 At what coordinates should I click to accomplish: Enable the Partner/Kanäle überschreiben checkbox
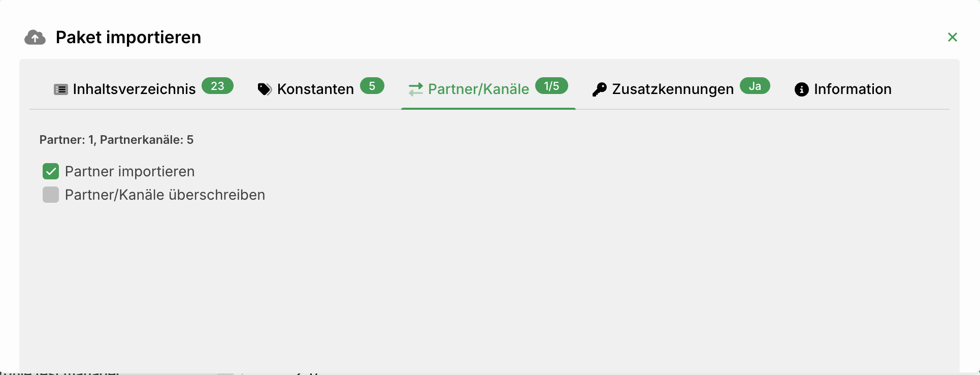point(51,195)
